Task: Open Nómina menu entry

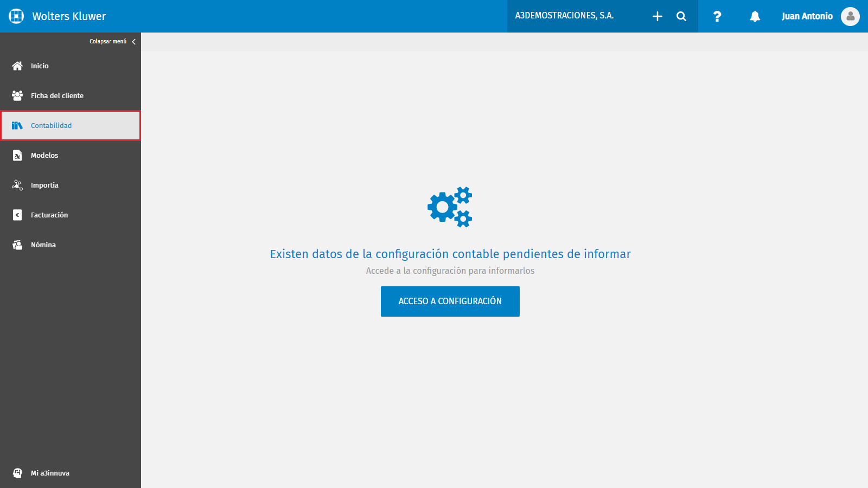Action: (71, 245)
